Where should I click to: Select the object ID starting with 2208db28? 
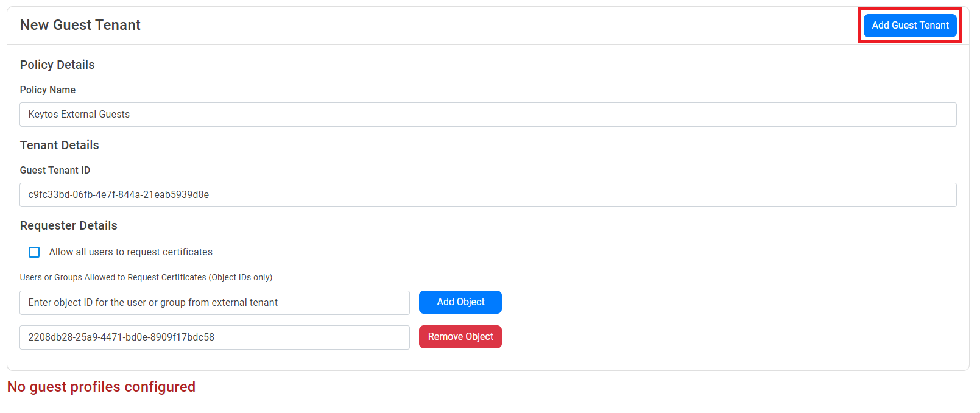coord(214,337)
